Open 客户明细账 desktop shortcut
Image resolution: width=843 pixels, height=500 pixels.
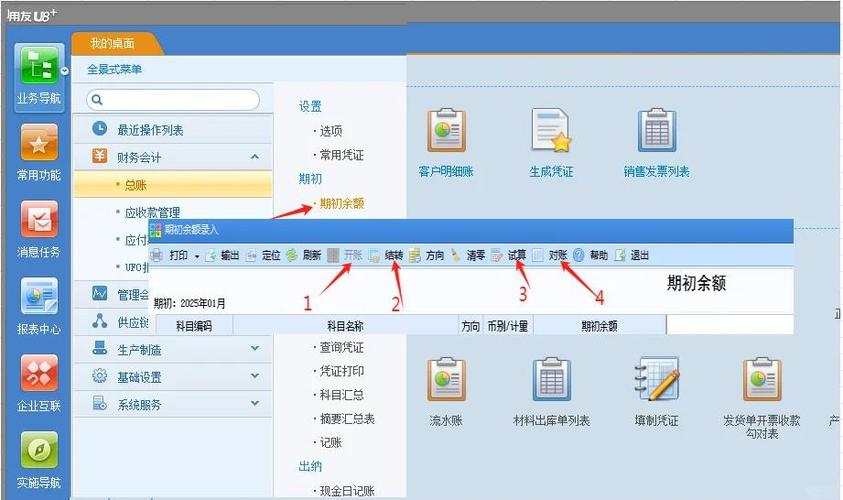[446, 144]
